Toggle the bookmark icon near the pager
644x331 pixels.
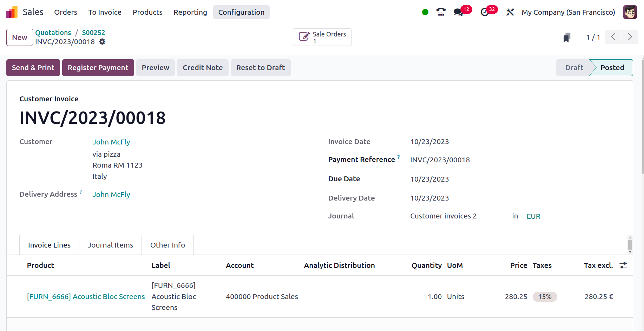point(567,37)
